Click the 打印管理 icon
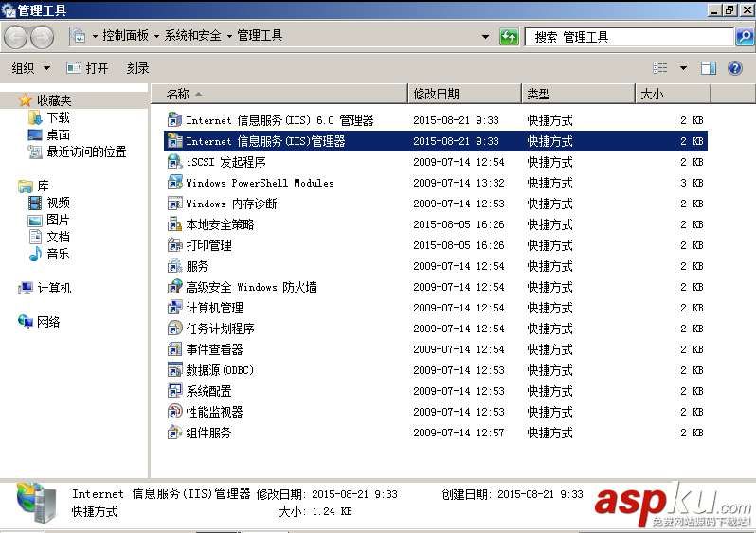Viewport: 756px width, 533px height. tap(174, 245)
